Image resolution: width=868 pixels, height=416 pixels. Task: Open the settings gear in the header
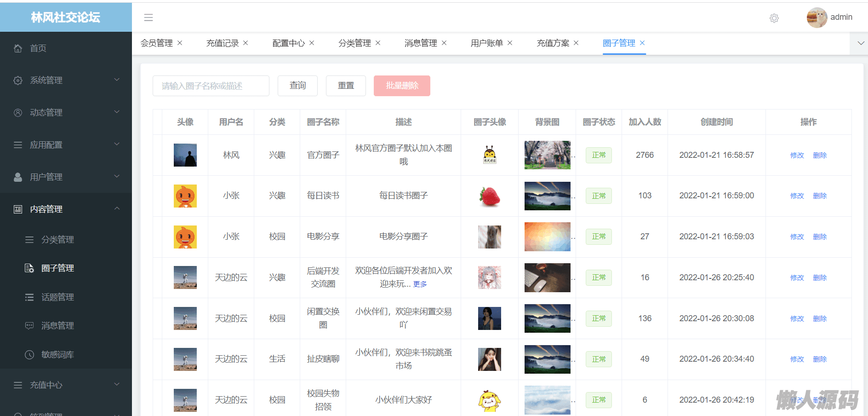pos(774,18)
